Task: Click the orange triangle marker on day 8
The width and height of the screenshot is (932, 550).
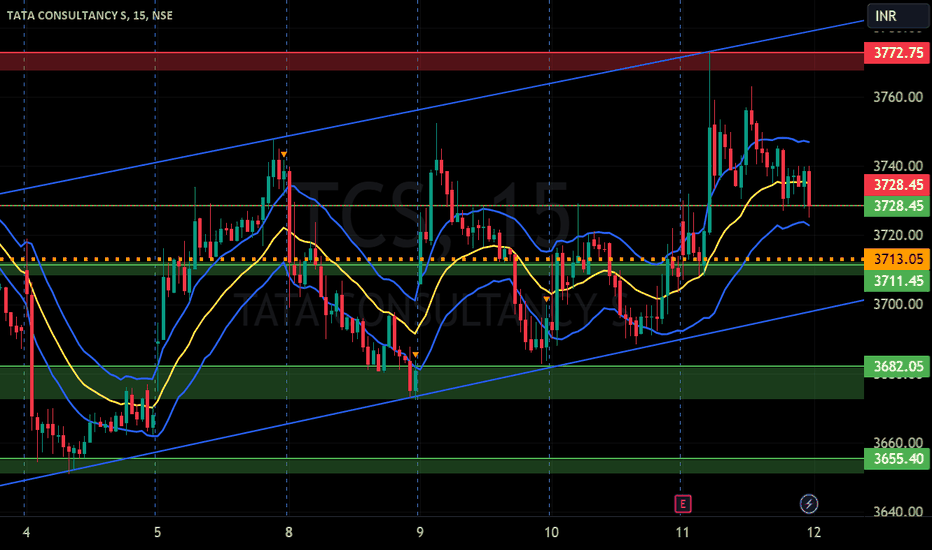Action: pos(284,155)
